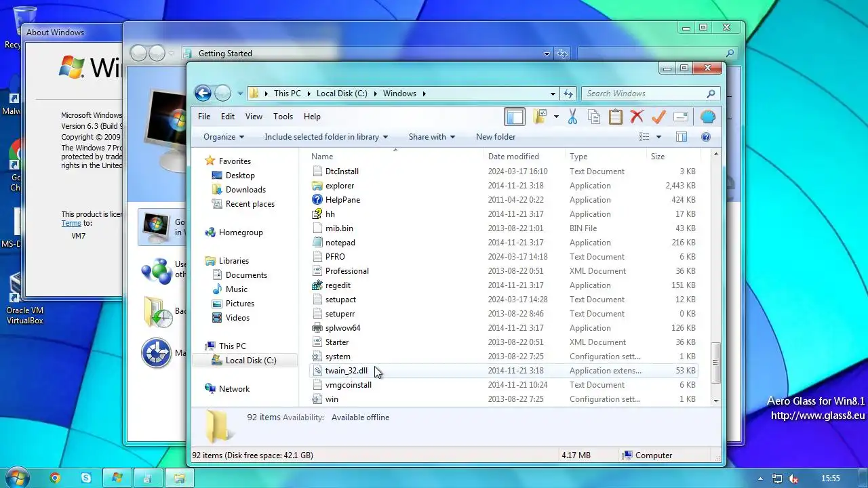Open the View menu
This screenshot has height=488, width=868.
point(254,117)
